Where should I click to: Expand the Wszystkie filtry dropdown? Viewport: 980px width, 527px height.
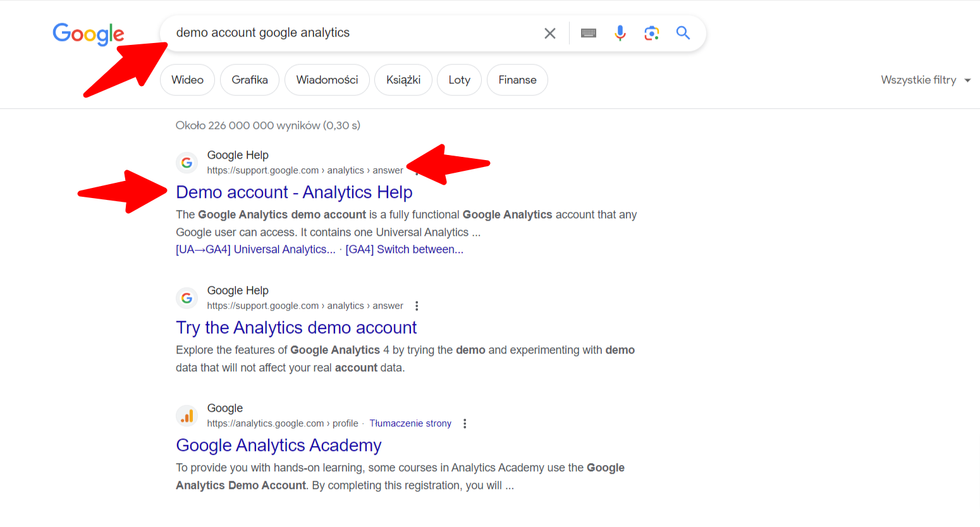(x=925, y=80)
